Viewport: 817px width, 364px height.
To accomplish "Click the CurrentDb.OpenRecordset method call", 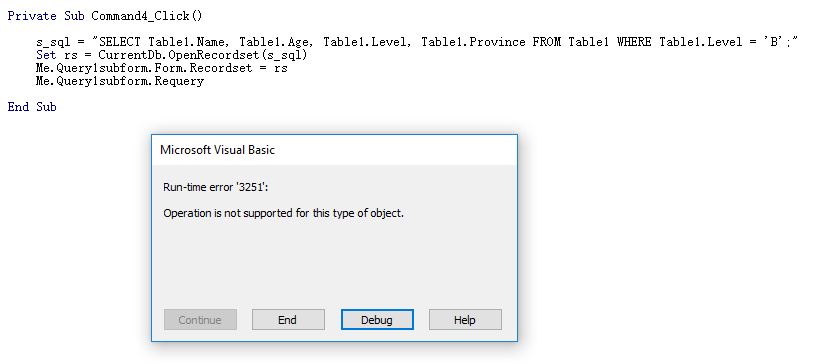I will click(203, 55).
